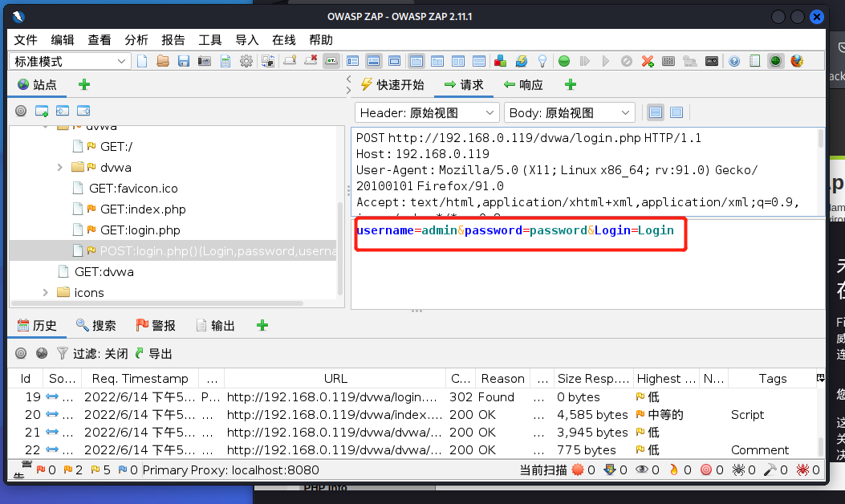Expand the icons folder in Sites tree
Viewport: 845px width, 504px height.
(45, 293)
